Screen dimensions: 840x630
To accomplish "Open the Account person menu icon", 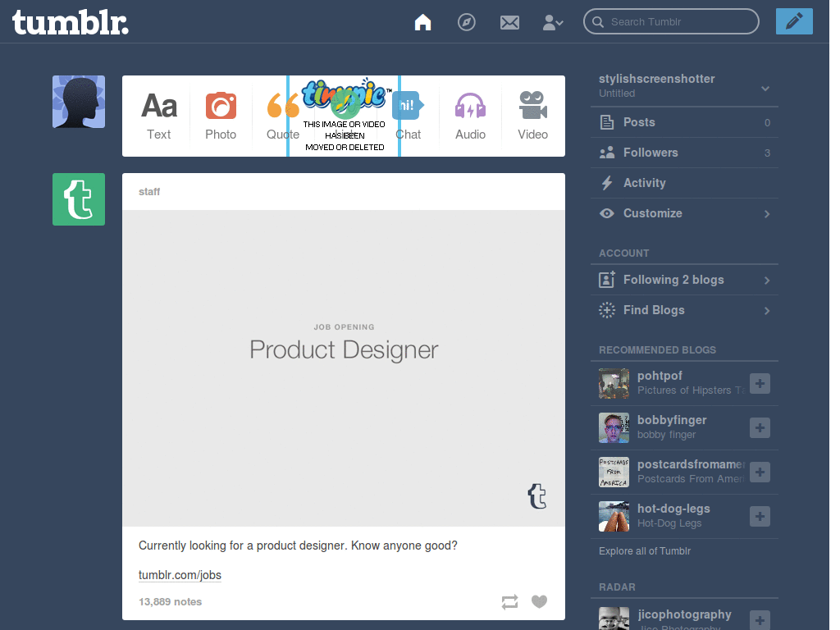I will click(553, 22).
